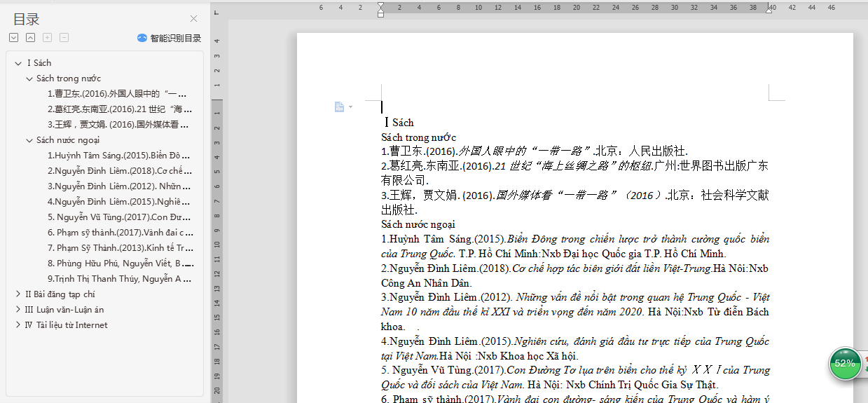Screen dimensions: 868x403
Task: Click the Sách nước ngoại outline heading
Action: tap(68, 140)
